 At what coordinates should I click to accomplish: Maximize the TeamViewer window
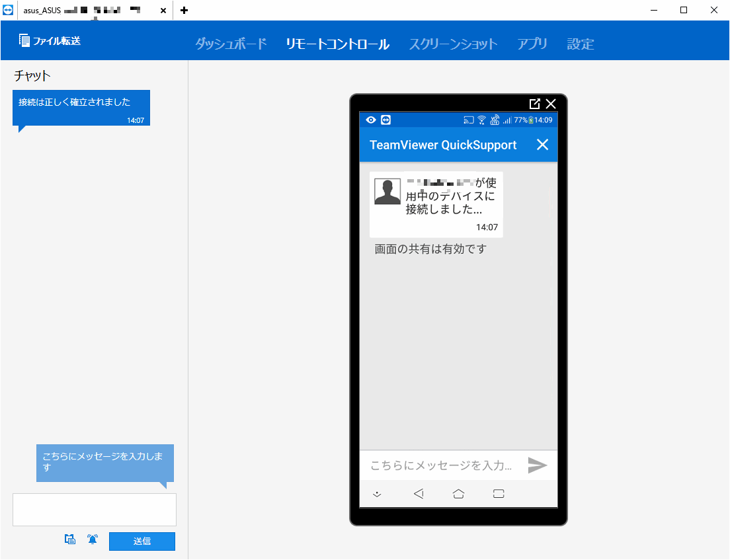tap(684, 10)
